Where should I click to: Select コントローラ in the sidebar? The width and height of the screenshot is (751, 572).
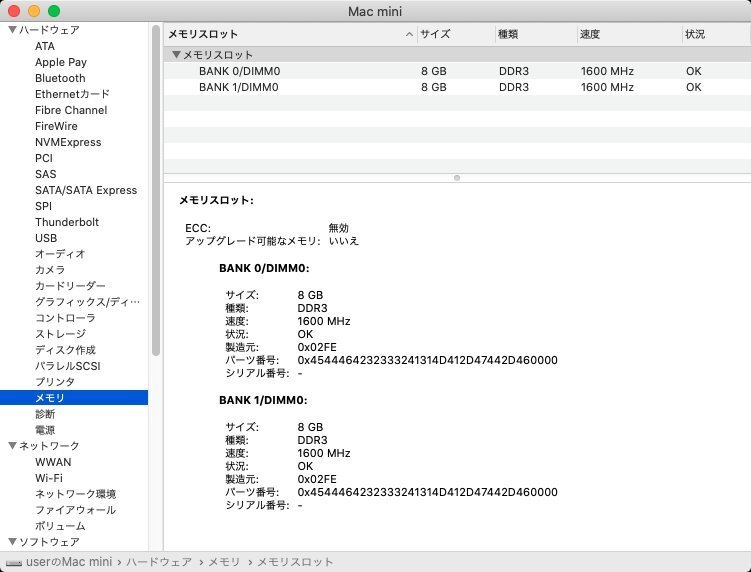point(65,318)
